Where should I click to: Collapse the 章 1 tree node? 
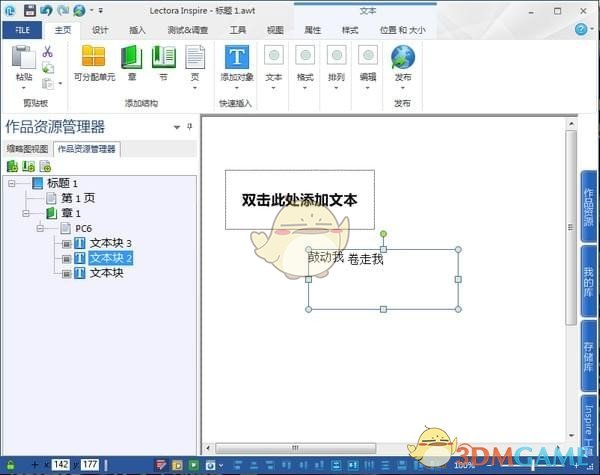pyautogui.click(x=26, y=213)
